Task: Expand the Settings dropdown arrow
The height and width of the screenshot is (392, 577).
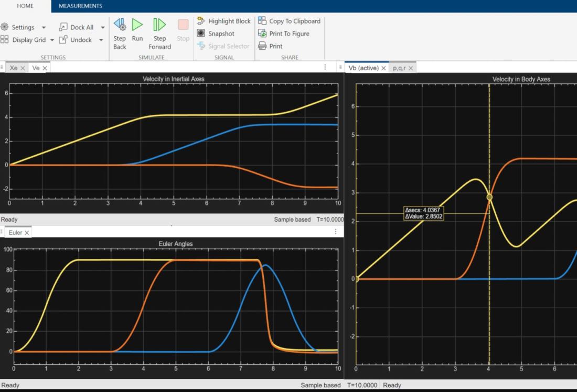Action: (44, 27)
